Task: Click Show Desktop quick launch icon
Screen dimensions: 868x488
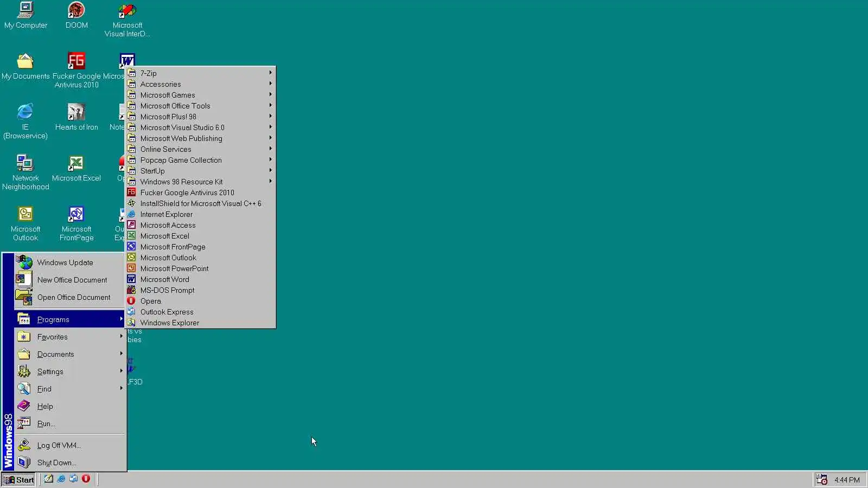Action: click(49, 479)
